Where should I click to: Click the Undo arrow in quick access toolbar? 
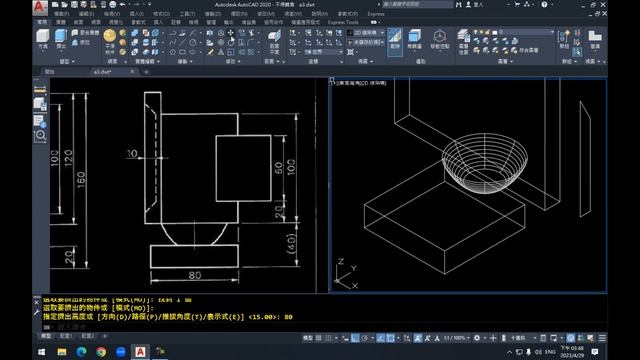(x=122, y=4)
